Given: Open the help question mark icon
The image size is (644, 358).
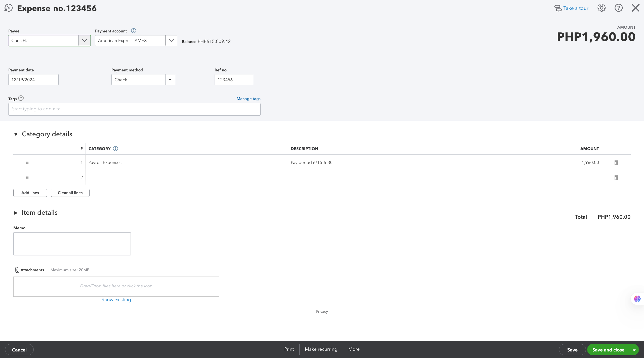Looking at the screenshot, I should [x=618, y=8].
